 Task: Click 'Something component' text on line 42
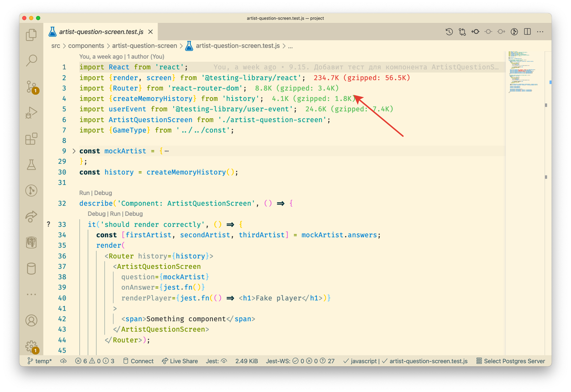pyautogui.click(x=186, y=319)
